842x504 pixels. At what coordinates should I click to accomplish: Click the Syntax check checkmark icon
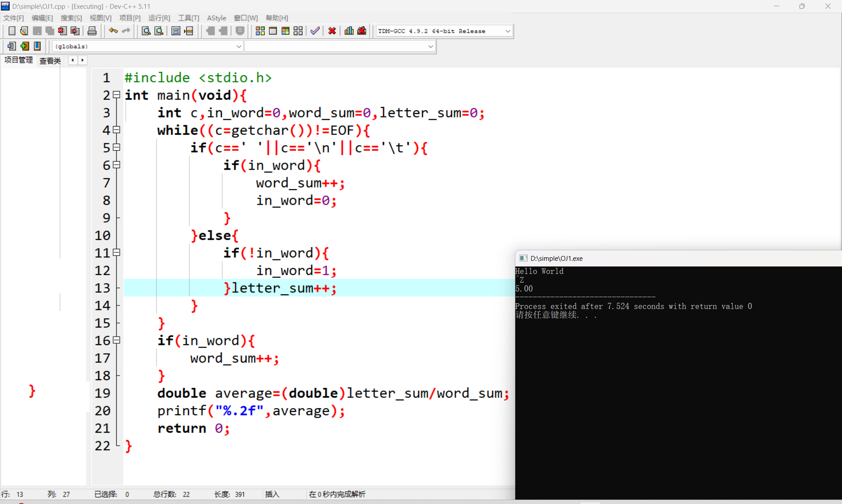pos(314,31)
